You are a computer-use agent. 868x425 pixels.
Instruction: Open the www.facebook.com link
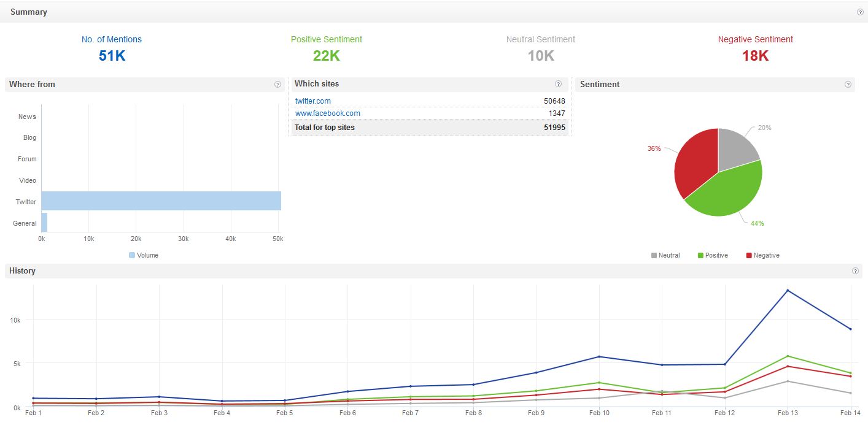pos(327,113)
